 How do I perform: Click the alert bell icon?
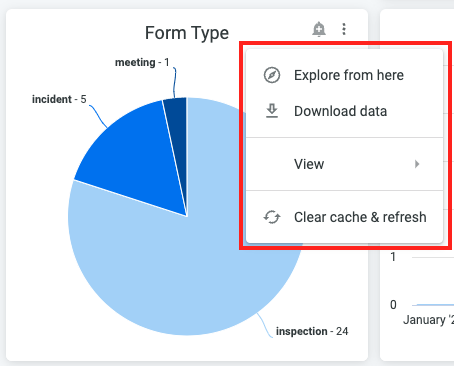[319, 29]
